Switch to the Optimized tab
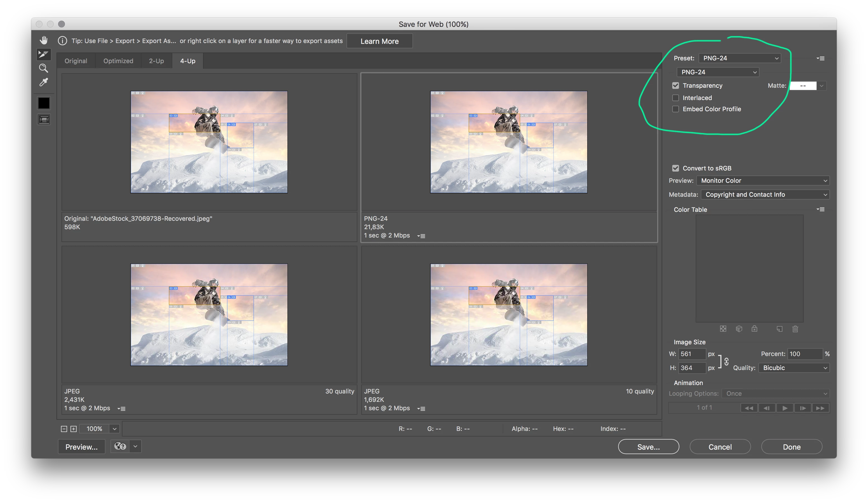The height and width of the screenshot is (503, 868). point(118,61)
